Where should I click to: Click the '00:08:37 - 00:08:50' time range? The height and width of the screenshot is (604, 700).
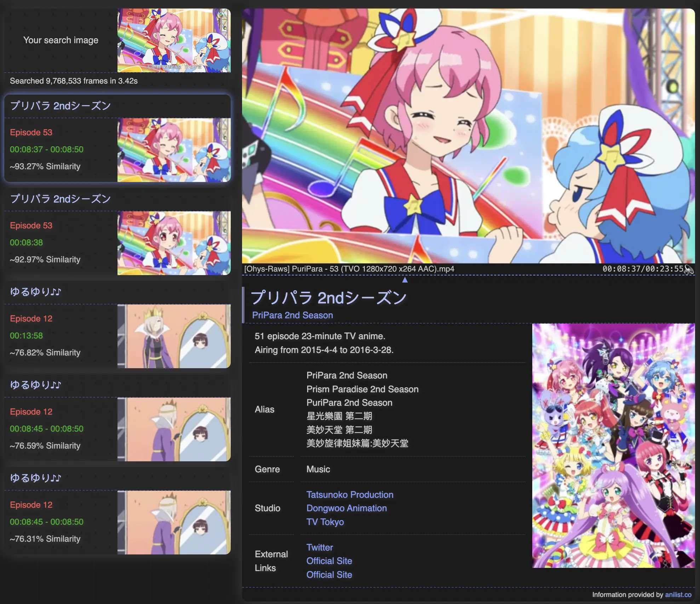click(x=47, y=149)
